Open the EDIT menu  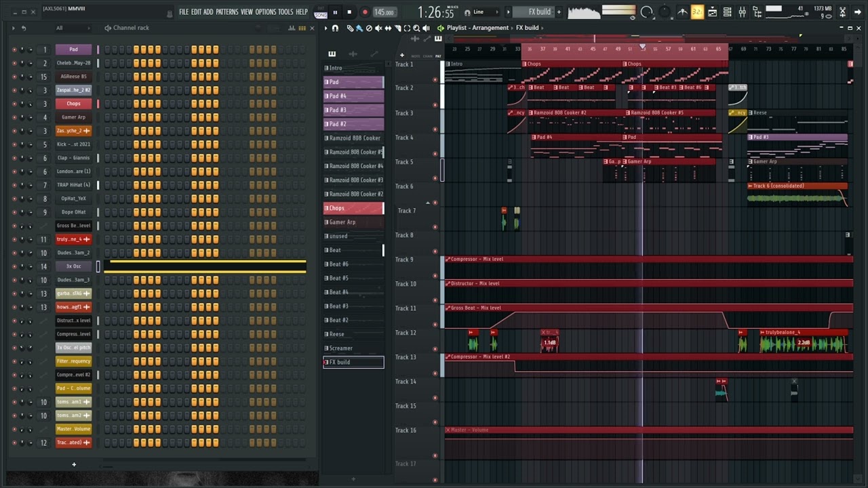coord(196,12)
